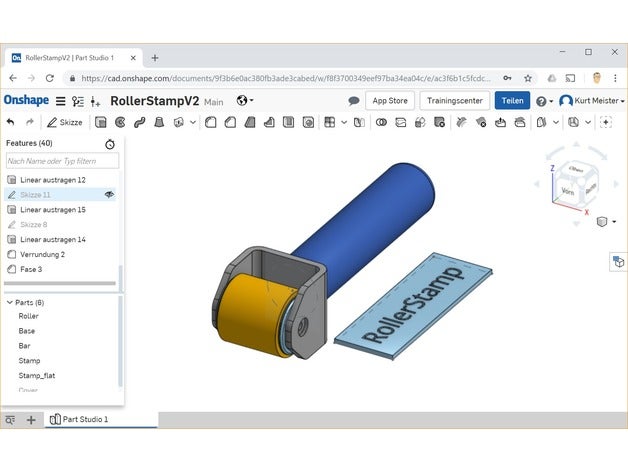Select the Plane tool icon

pos(541,122)
